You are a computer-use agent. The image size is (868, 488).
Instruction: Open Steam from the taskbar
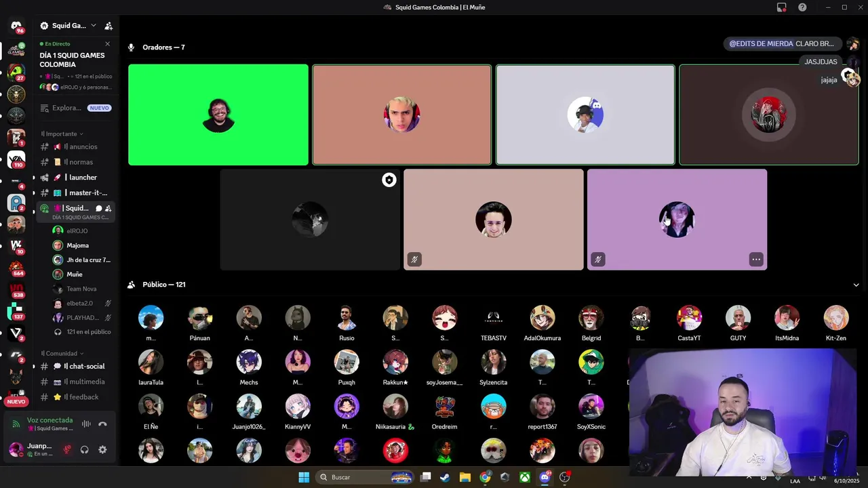(x=445, y=477)
